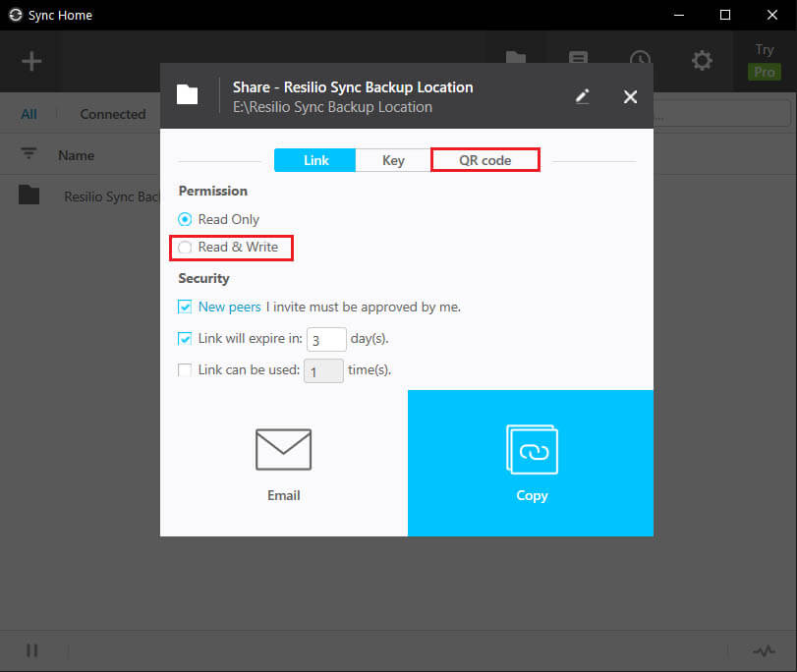797x672 pixels.
Task: Click the sort filter icon
Action: 28,153
